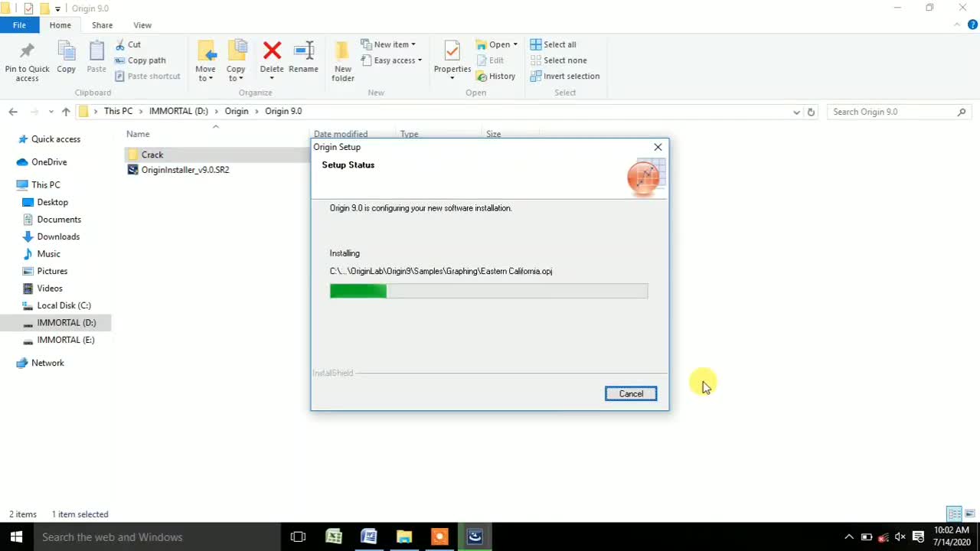Open the Properties icon in the ribbon
980x551 pixels.
tap(452, 51)
